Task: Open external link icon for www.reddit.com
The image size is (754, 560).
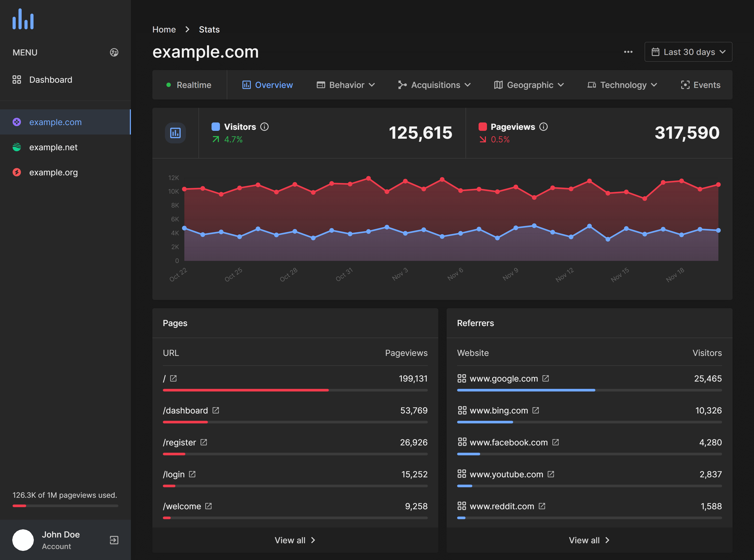Action: (x=542, y=506)
